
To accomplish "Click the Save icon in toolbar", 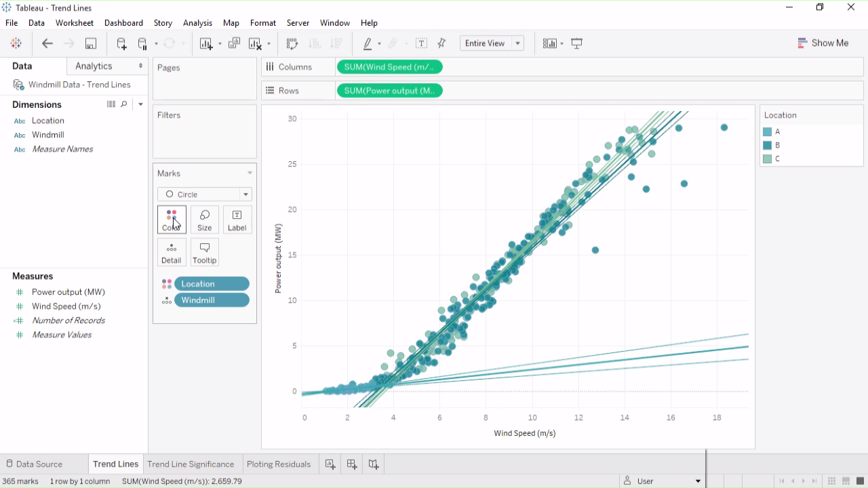I will (x=90, y=43).
